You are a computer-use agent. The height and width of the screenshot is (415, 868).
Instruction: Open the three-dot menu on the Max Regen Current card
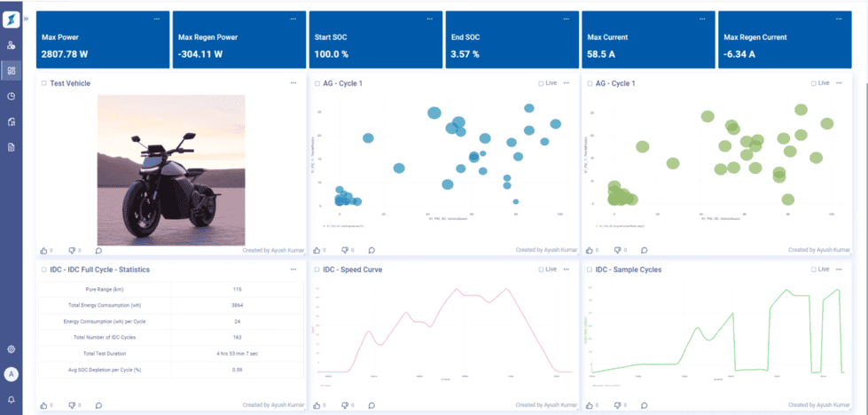point(839,19)
